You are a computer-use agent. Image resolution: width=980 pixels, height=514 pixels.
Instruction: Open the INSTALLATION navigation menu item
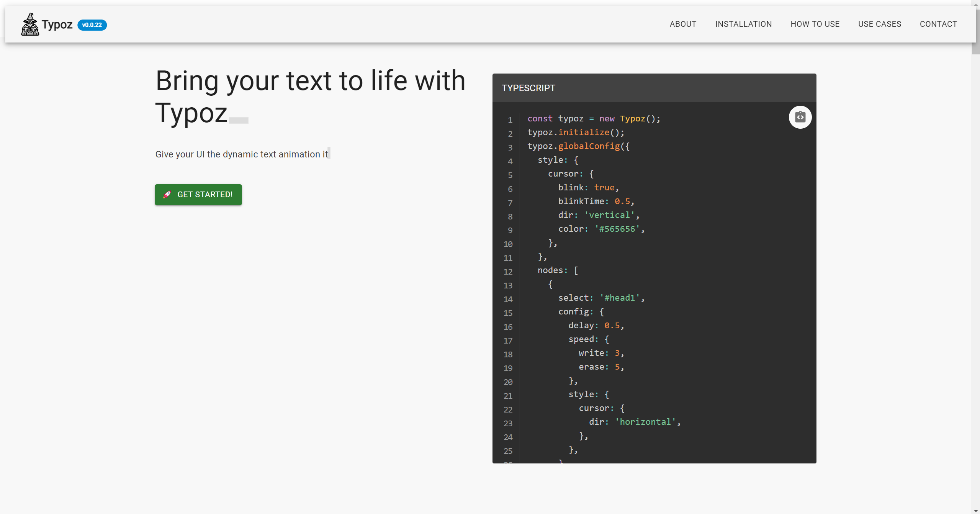[x=743, y=24]
